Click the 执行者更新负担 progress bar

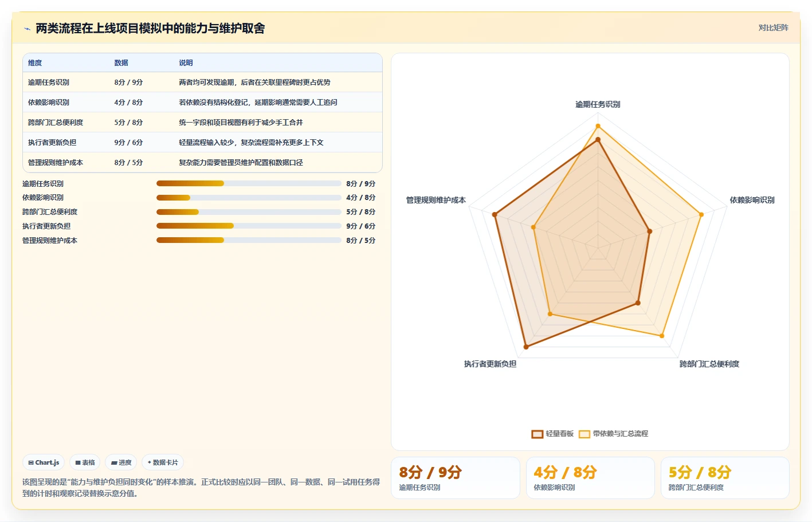click(249, 226)
